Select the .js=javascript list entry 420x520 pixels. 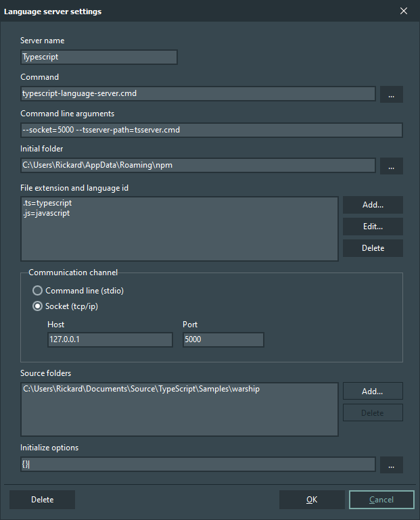[46, 213]
